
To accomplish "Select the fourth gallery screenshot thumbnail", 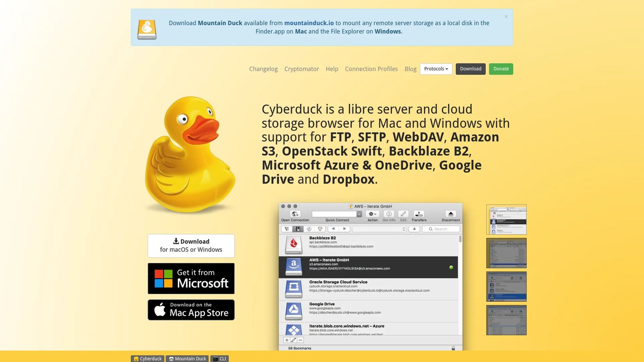I will 506,320.
